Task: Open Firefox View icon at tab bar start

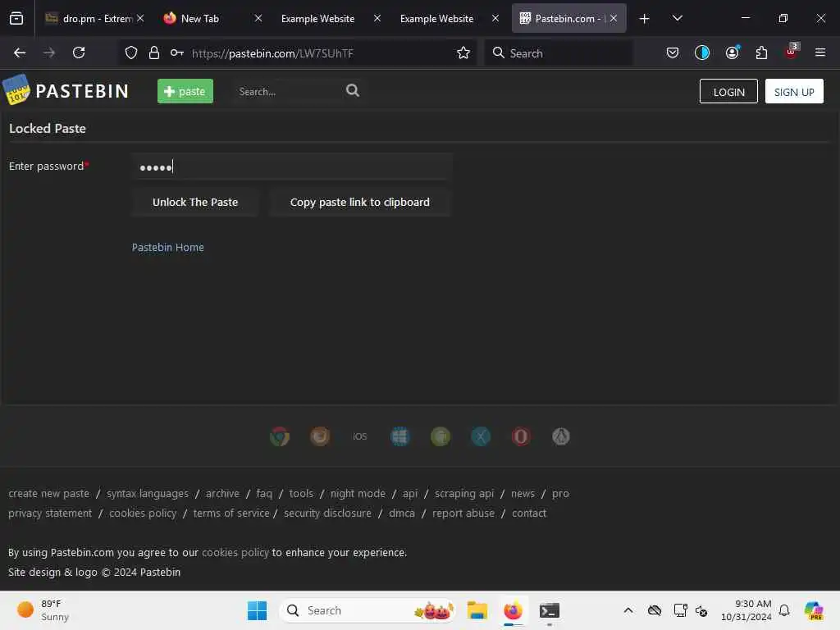Action: pos(16,18)
